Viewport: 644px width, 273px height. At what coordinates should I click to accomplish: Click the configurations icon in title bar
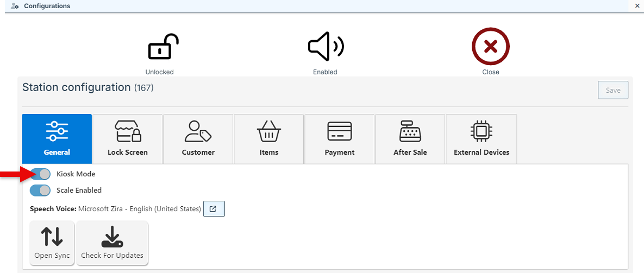15,6
